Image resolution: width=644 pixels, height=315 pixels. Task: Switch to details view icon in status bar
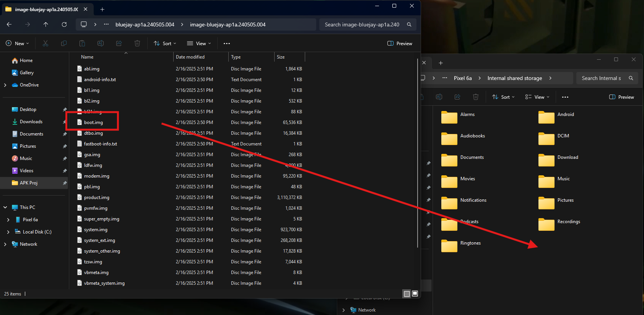coord(407,294)
